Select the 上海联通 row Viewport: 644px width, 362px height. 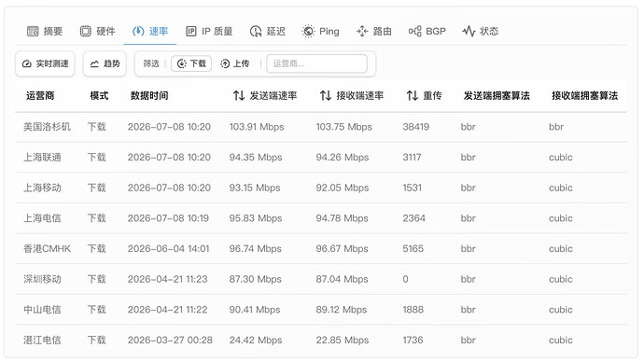tap(321, 157)
